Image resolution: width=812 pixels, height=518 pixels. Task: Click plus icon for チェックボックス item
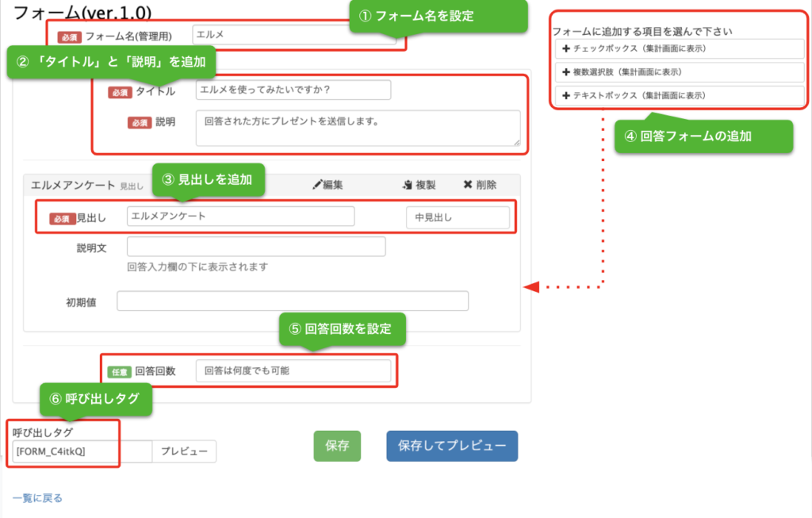pos(566,48)
